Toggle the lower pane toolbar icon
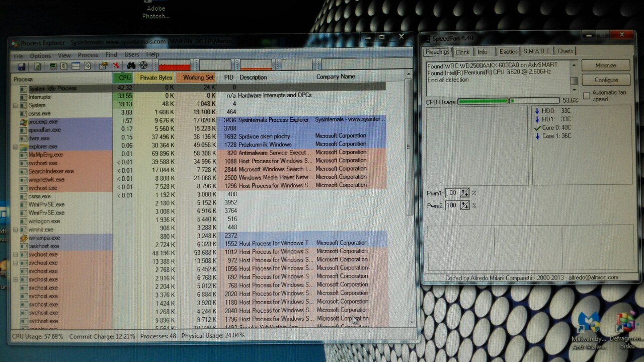This screenshot has height=362, width=644. (x=75, y=66)
